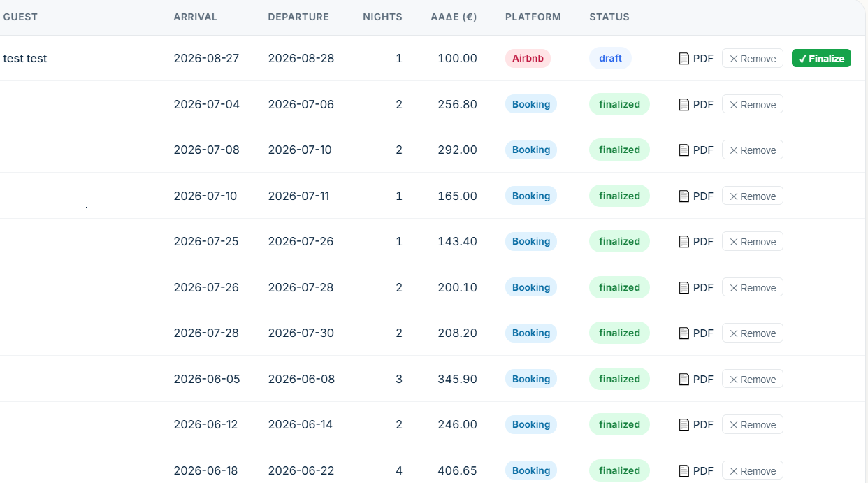Open PDF for the 2026-07-10 arrival row
The image size is (868, 483).
pyautogui.click(x=696, y=196)
